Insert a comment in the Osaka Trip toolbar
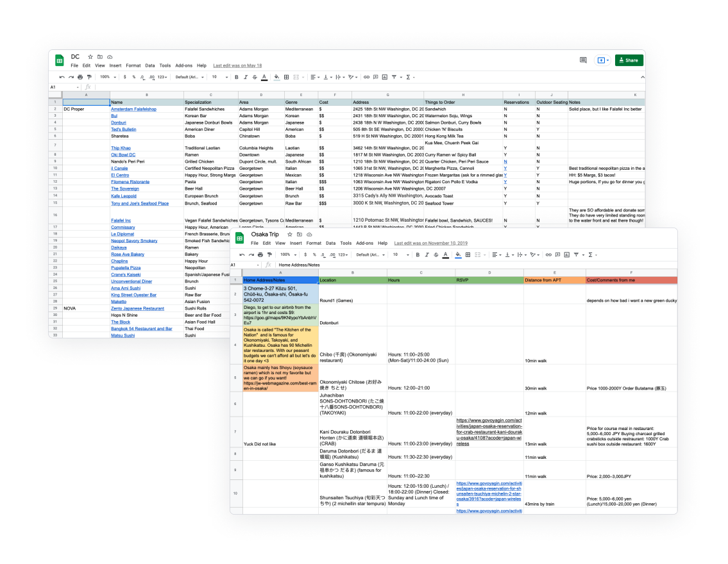The image size is (728, 564). [x=557, y=254]
